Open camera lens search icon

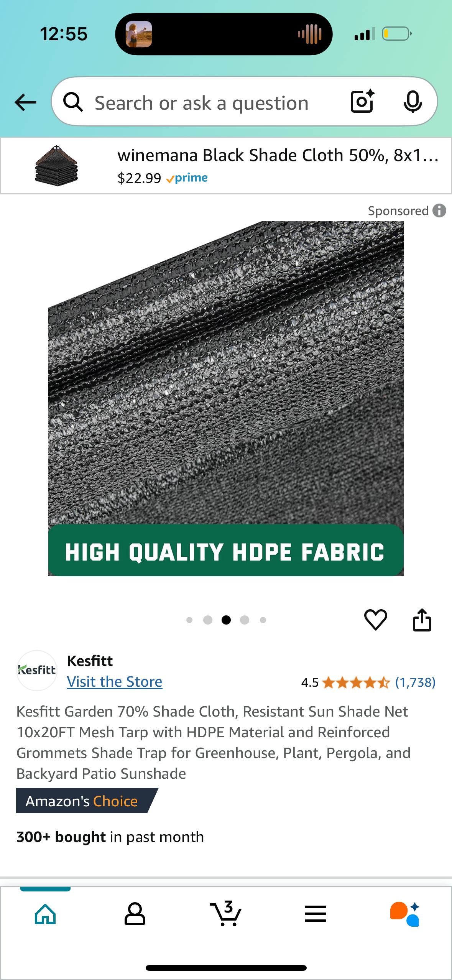tap(362, 101)
